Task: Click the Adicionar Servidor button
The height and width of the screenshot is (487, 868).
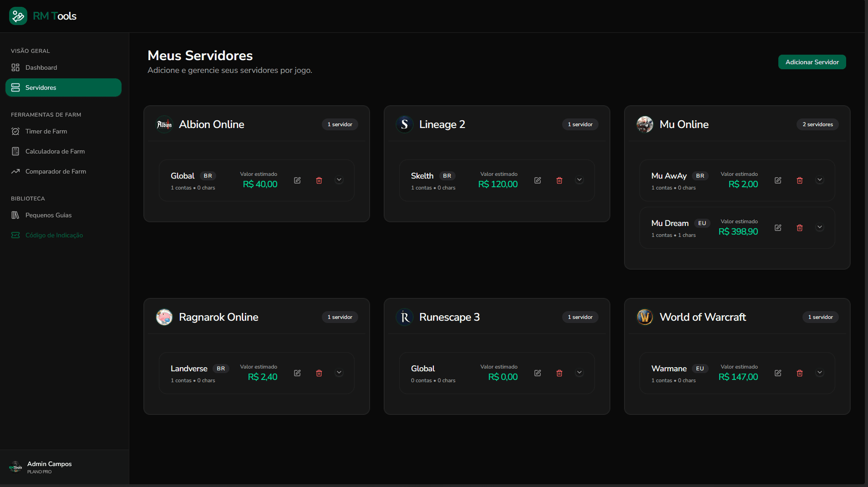Action: point(812,62)
